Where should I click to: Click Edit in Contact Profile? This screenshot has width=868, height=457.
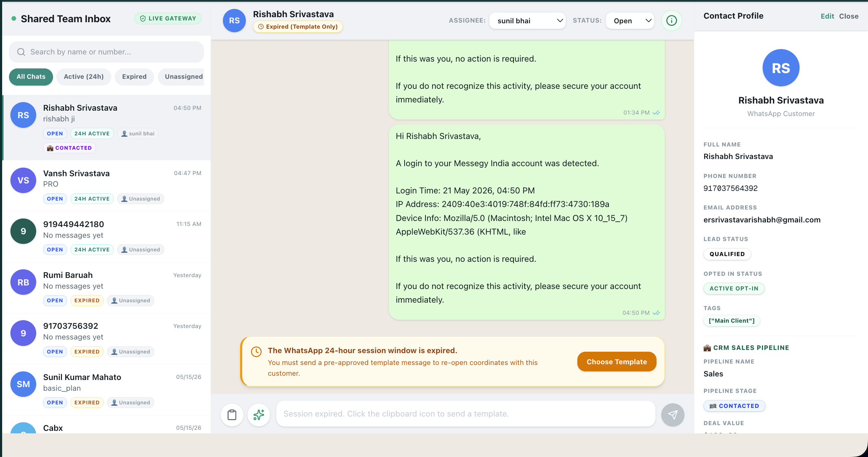(x=827, y=16)
